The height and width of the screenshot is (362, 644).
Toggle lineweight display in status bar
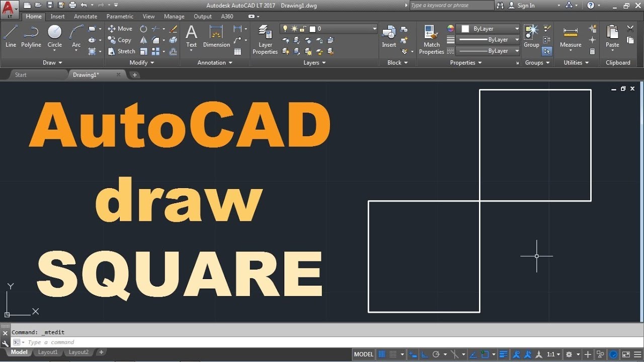503,354
